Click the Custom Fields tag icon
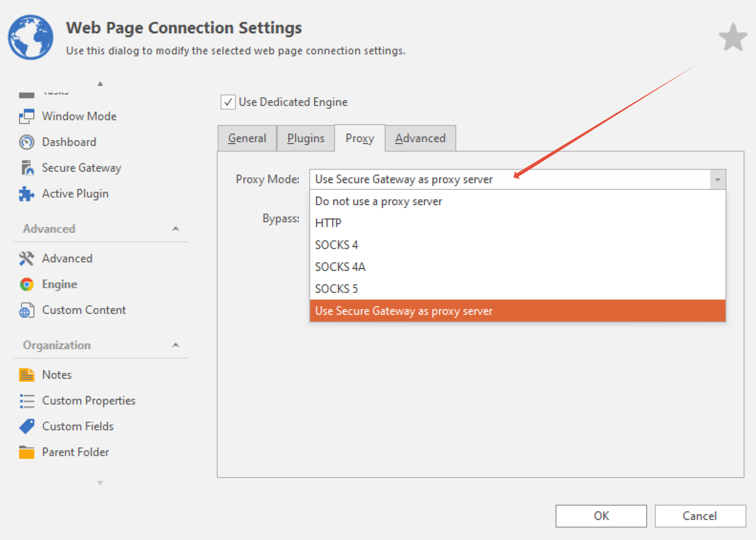This screenshot has height=540, width=756. [26, 427]
